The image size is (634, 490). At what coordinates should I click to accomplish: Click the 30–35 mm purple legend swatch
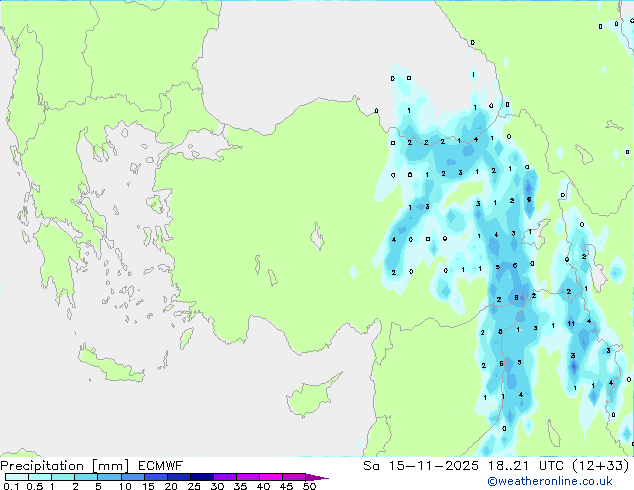tap(224, 477)
